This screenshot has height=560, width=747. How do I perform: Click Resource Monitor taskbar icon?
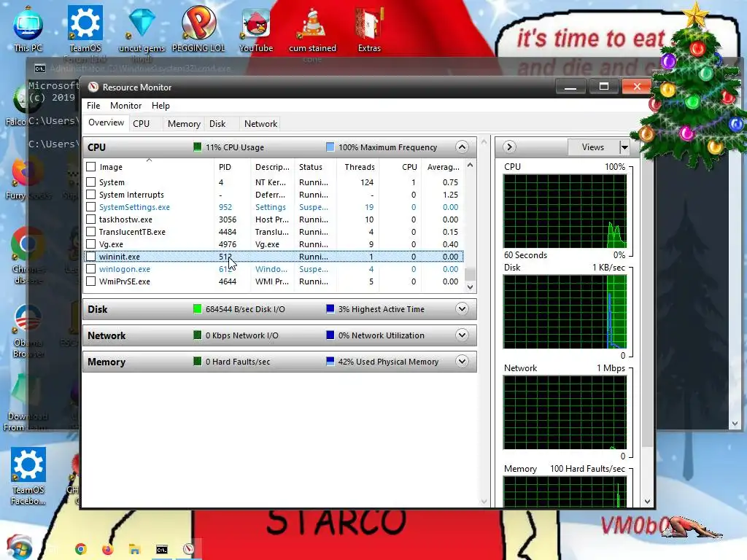click(189, 550)
